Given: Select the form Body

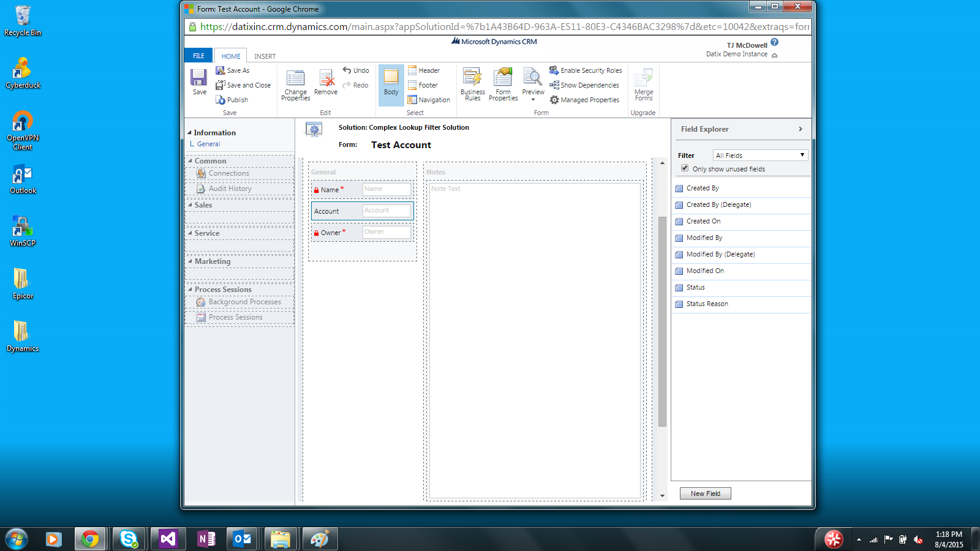Looking at the screenshot, I should 391,84.
